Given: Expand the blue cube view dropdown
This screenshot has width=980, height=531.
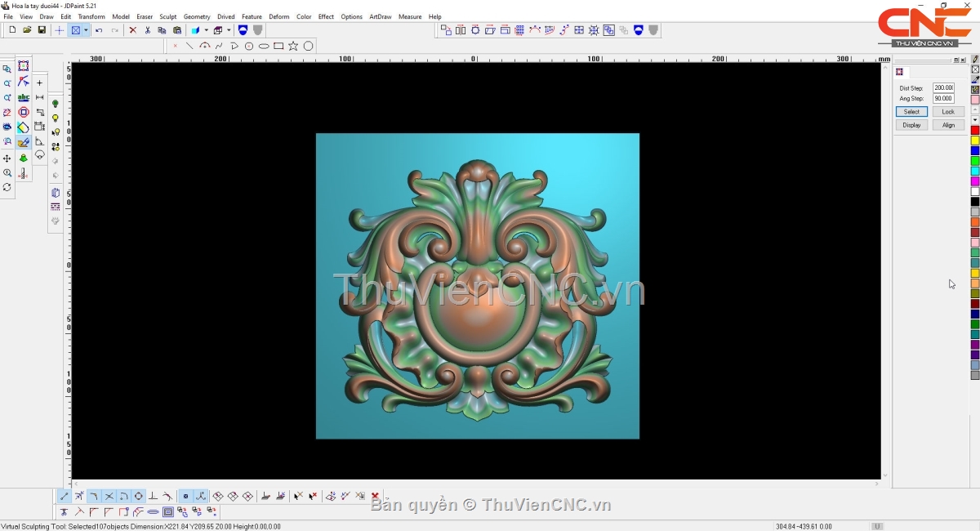Looking at the screenshot, I should pos(206,30).
